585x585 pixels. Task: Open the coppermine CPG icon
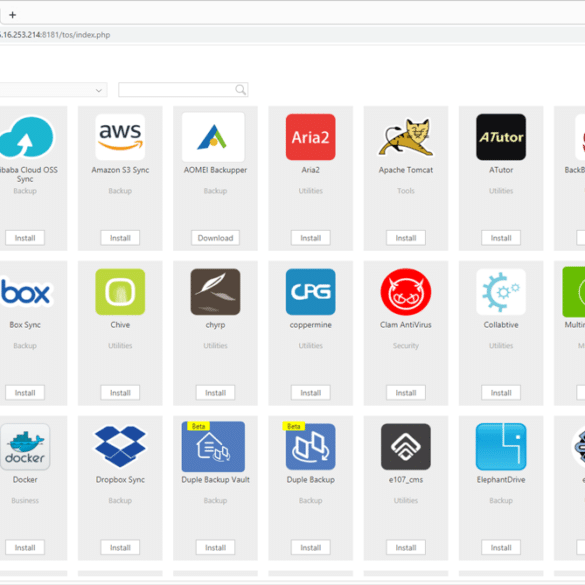tap(310, 292)
